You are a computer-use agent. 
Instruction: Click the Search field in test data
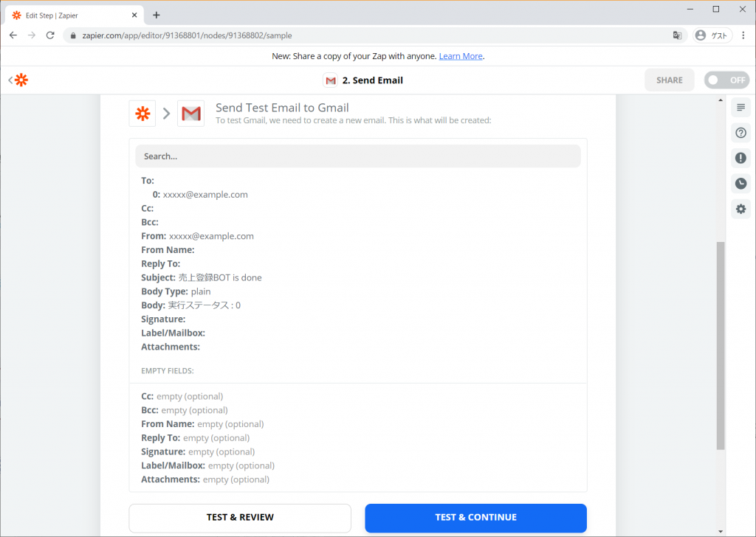coord(358,156)
